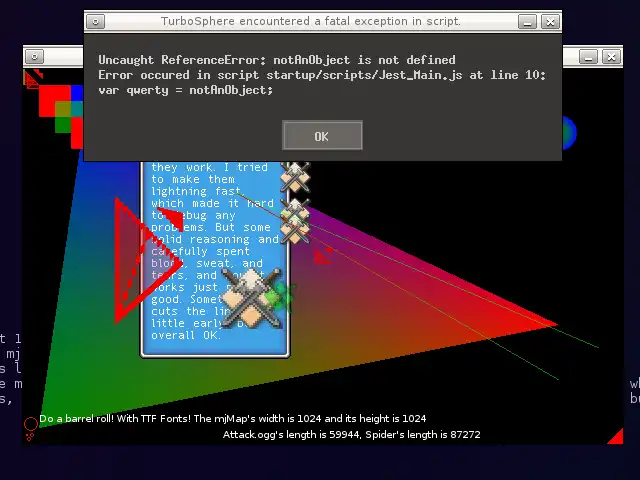This screenshot has height=480, width=640.
Task: Click the blue-green circle at the game window's right edge
Action: point(569,133)
